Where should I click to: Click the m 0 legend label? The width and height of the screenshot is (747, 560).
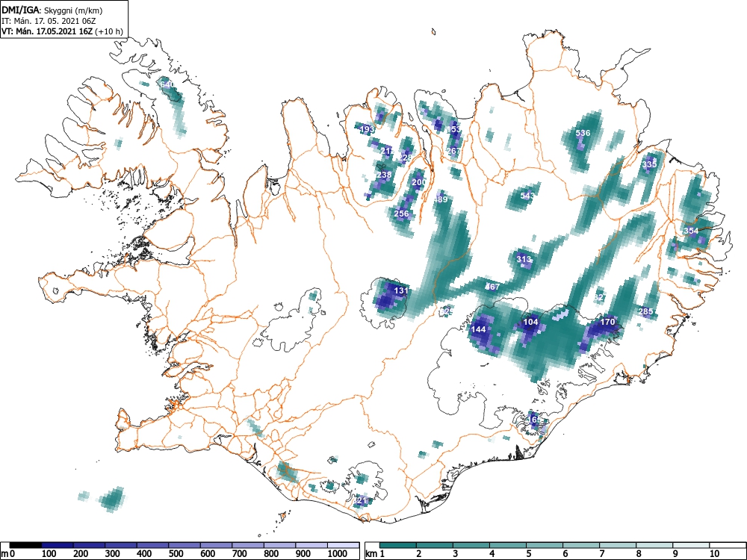click(x=8, y=553)
